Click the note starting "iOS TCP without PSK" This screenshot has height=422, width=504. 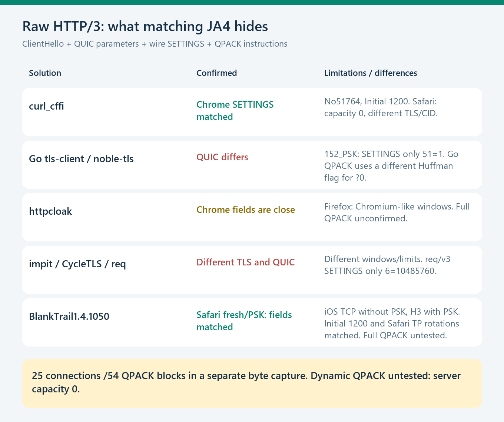(x=392, y=324)
